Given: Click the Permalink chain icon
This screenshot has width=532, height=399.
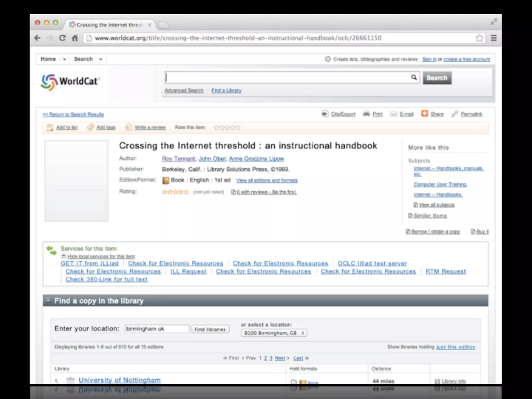Looking at the screenshot, I should (455, 114).
